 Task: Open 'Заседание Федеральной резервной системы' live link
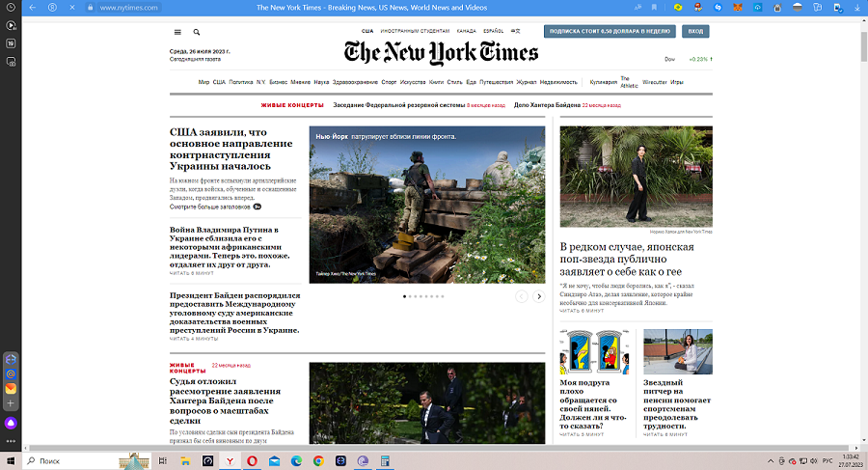(398, 105)
